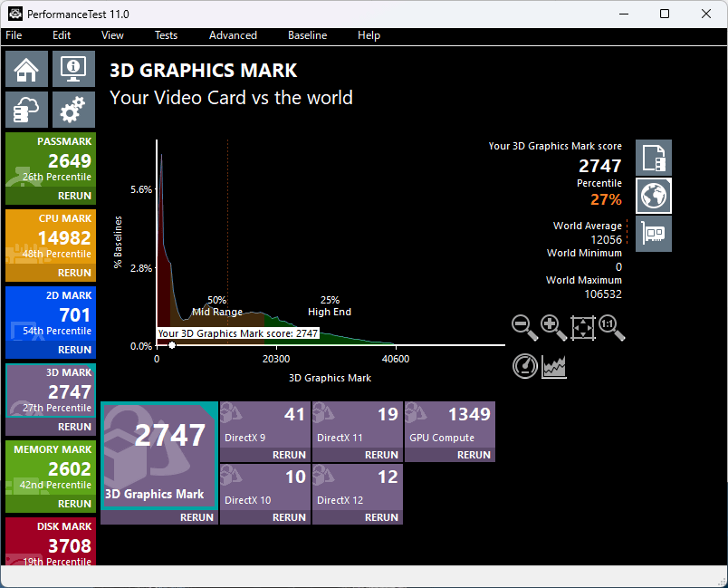Select the globe world comparison icon
This screenshot has width=728, height=588.
654,196
